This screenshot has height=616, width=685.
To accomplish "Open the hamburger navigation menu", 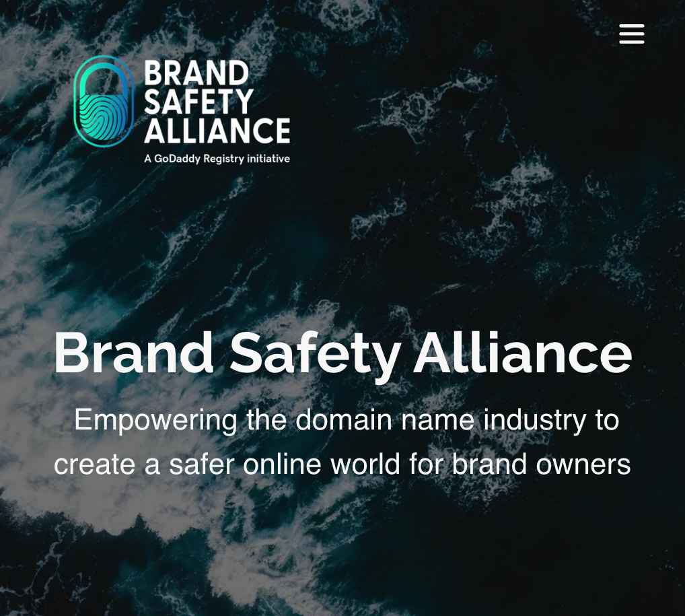I will (632, 34).
